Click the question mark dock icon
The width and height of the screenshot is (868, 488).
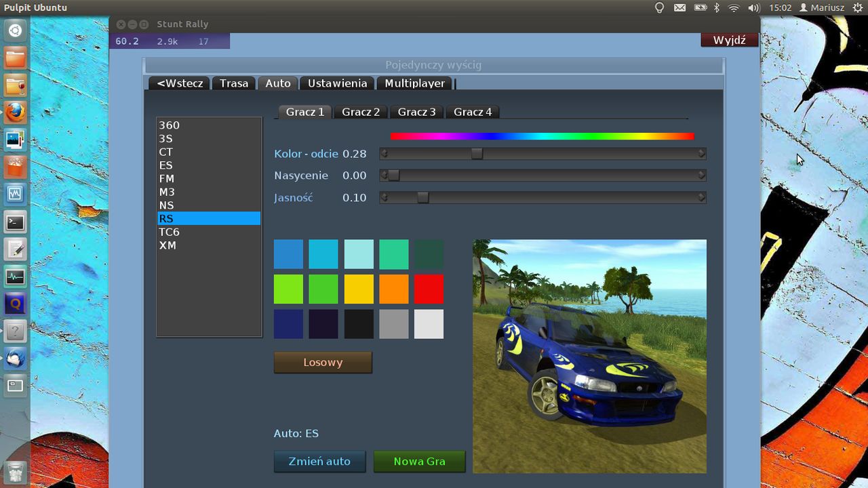16,331
